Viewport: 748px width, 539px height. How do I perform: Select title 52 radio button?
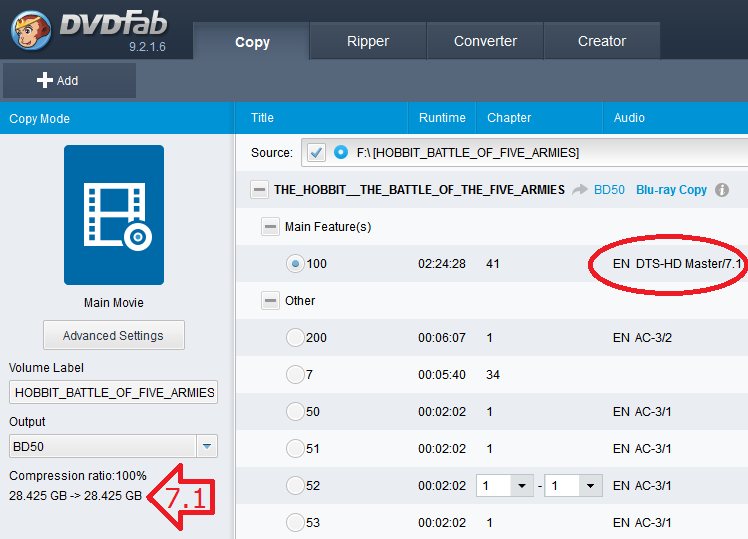click(295, 486)
